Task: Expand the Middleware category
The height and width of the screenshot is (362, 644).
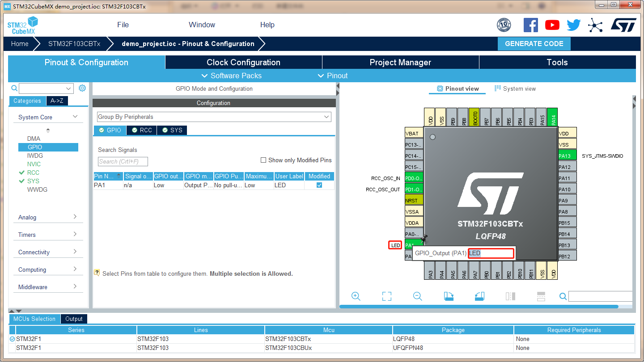Action: (48, 287)
